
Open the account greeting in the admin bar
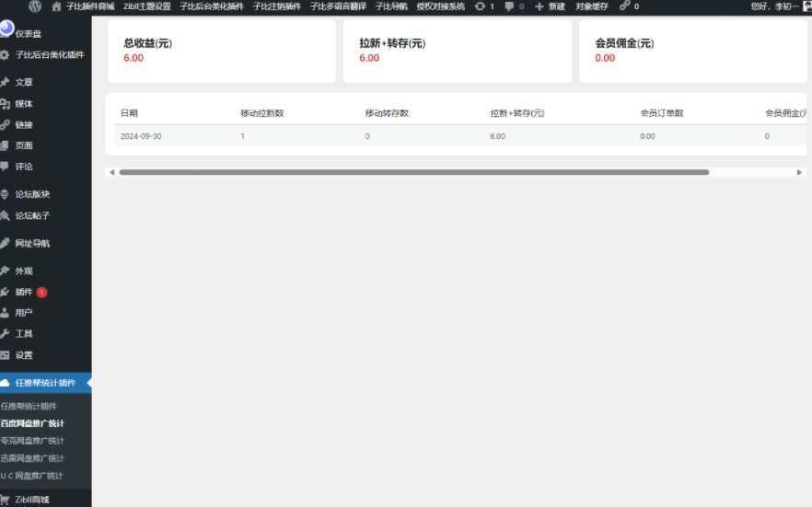(775, 6)
